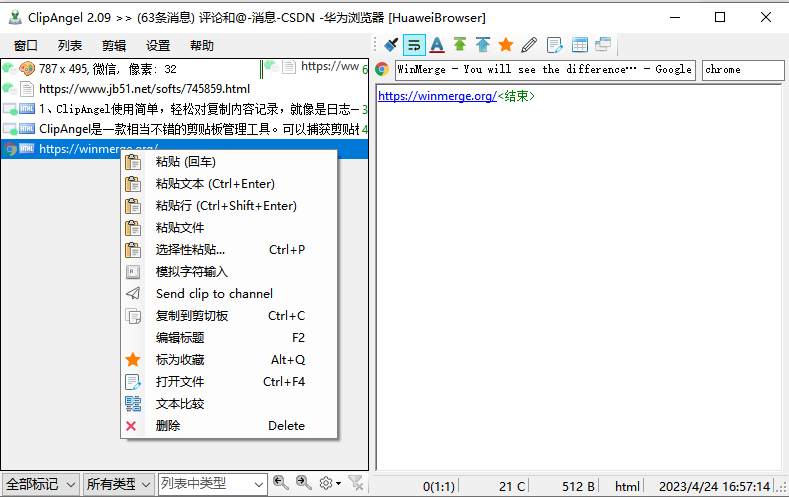Open the 列表中类型 search combo box
This screenshot has width=789, height=497.
pyautogui.click(x=212, y=484)
